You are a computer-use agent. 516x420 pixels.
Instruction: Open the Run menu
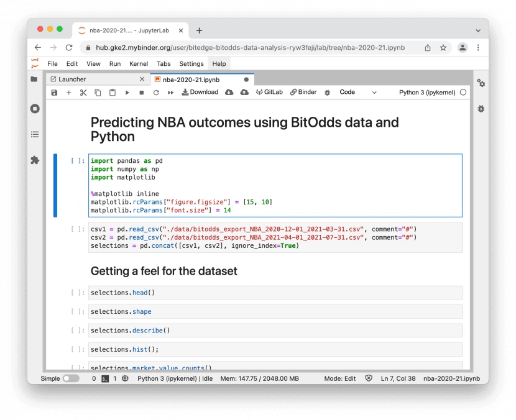point(115,64)
